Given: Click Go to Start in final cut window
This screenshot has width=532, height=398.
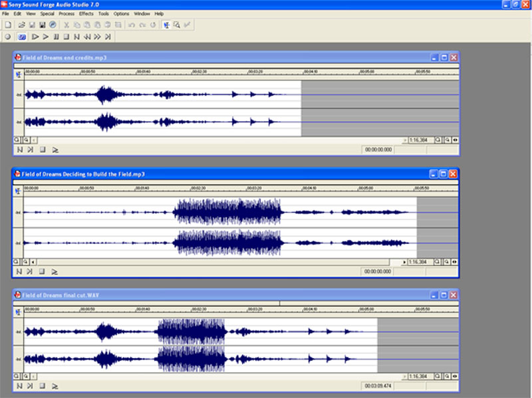Looking at the screenshot, I should coord(19,385).
